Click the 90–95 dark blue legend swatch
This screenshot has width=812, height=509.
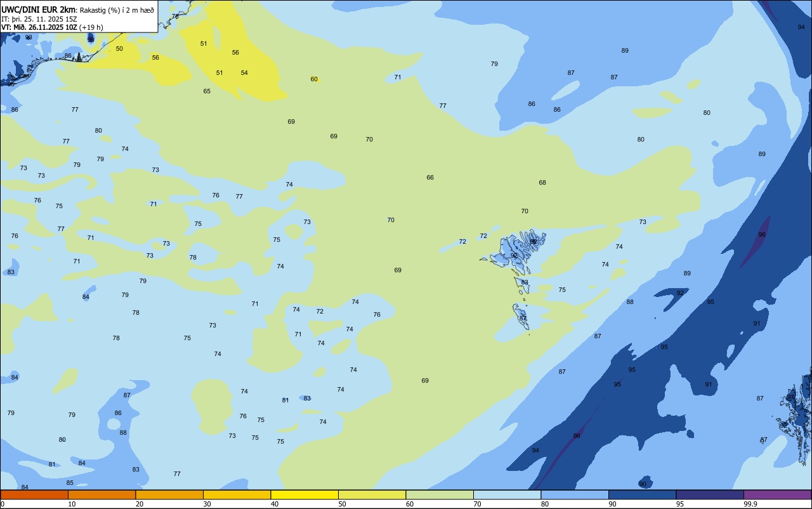click(x=642, y=494)
